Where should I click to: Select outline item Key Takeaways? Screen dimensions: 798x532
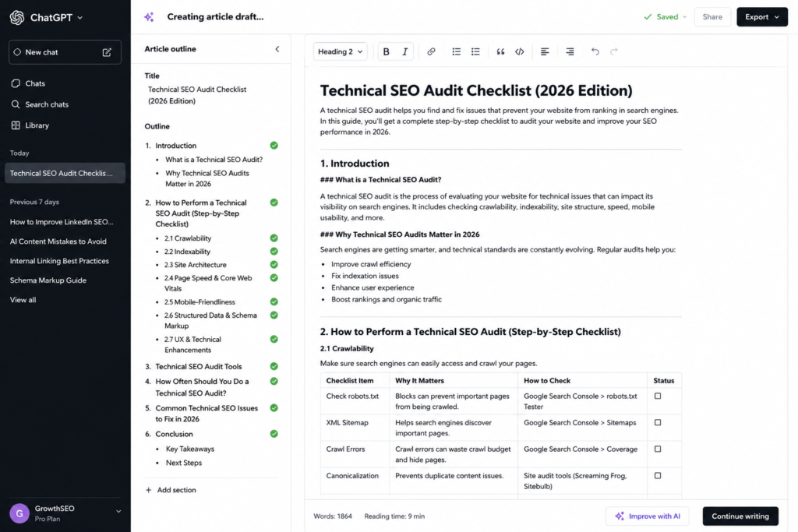coord(190,449)
